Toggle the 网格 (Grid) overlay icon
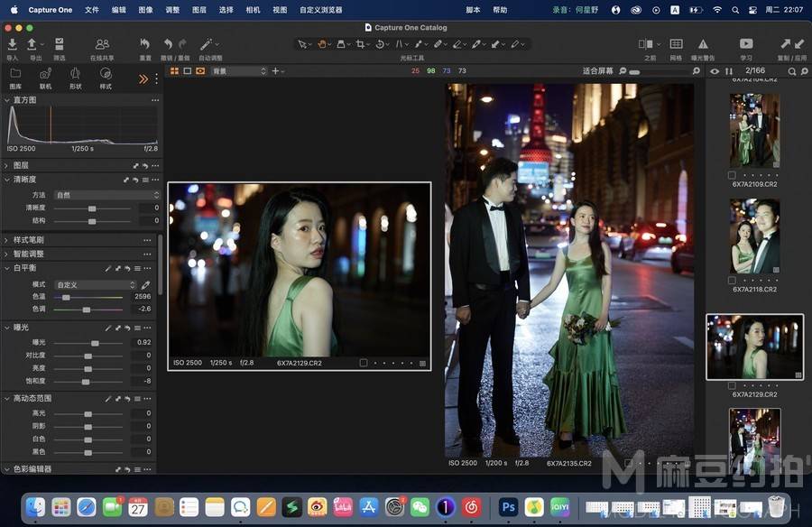Image resolution: width=812 pixels, height=527 pixels. pyautogui.click(x=676, y=44)
